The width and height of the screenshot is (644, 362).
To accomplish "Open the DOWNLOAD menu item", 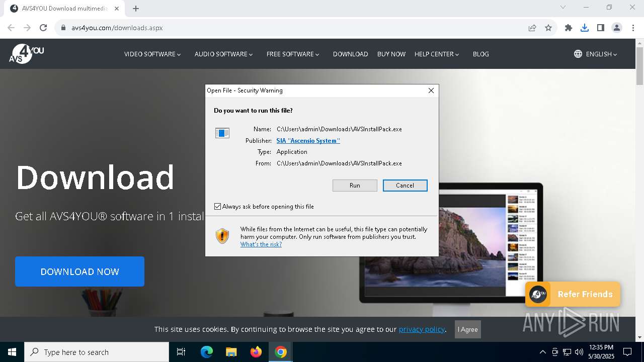I will click(351, 54).
